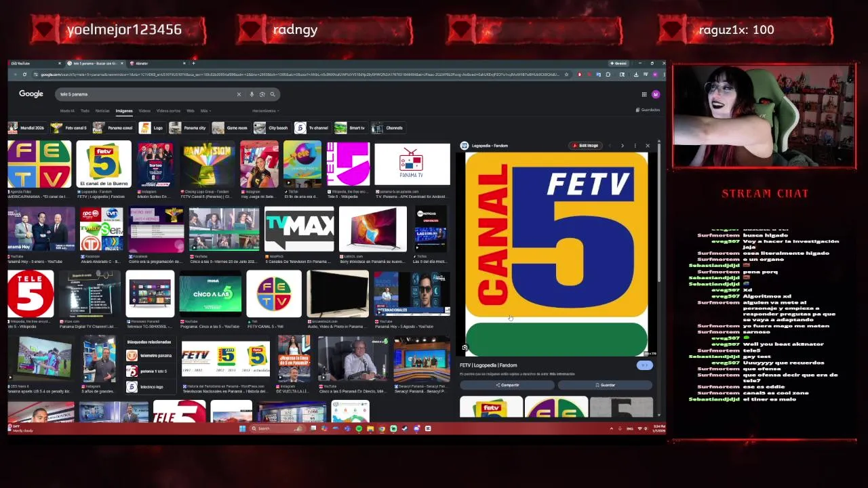Start voice search with microphone icon
Image resolution: width=868 pixels, height=488 pixels.
[252, 94]
